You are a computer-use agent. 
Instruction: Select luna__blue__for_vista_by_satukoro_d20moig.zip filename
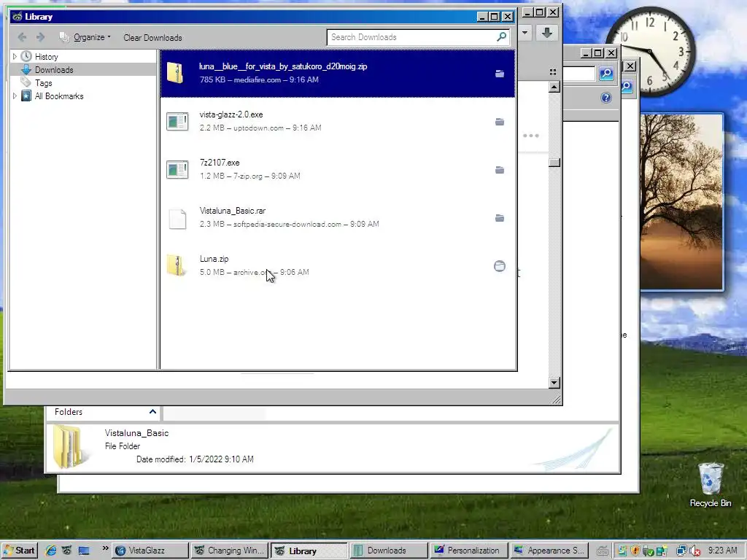click(x=283, y=66)
